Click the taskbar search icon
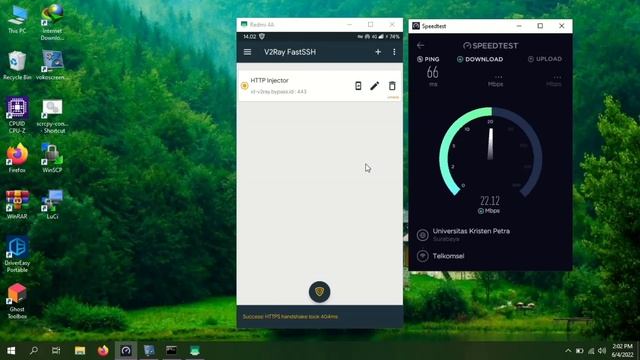The image size is (640, 360). coord(34,351)
